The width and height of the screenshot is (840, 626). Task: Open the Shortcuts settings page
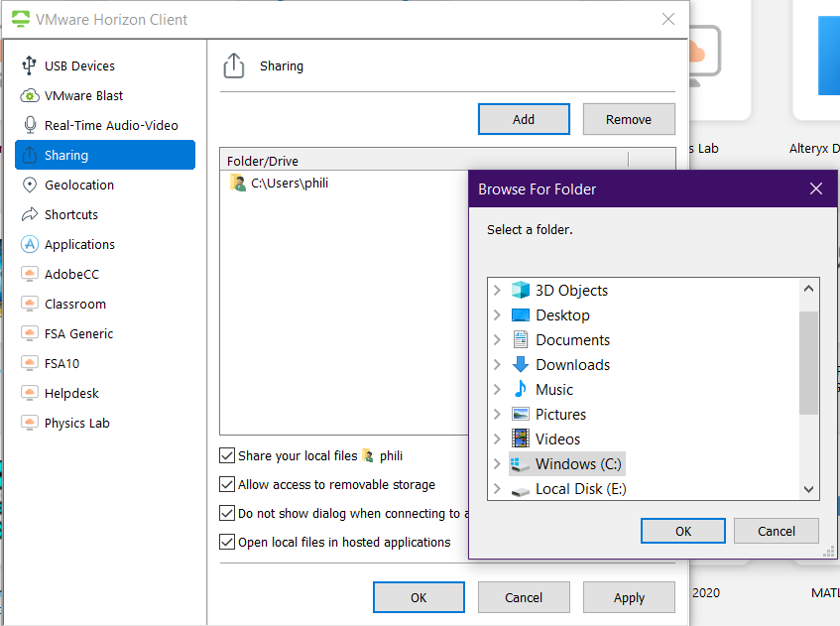tap(105, 214)
